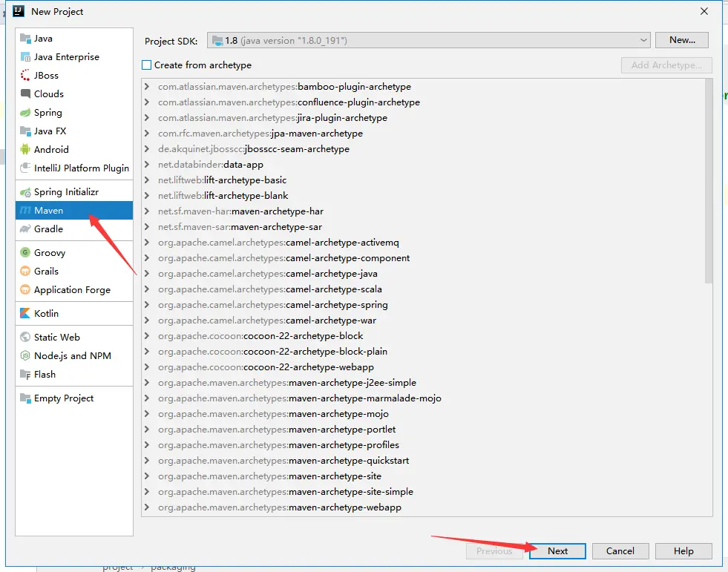728x572 pixels.
Task: Select camel-archetype-war row
Action: [x=267, y=320]
